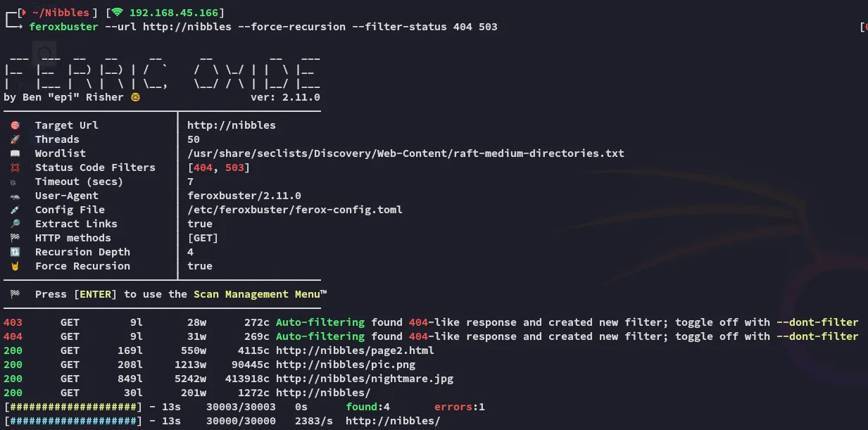The image size is (868, 430).
Task: Click the ferox-config.toml config file path
Action: tap(295, 210)
